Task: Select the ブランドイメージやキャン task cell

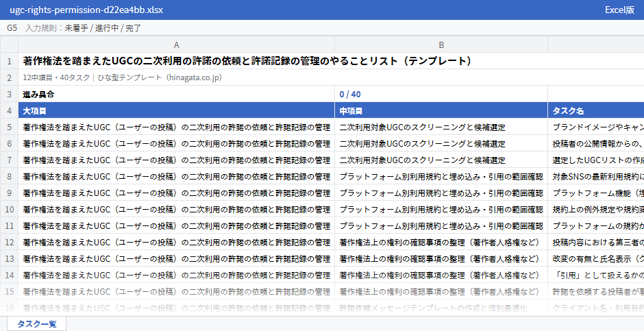Action: pyautogui.click(x=596, y=127)
